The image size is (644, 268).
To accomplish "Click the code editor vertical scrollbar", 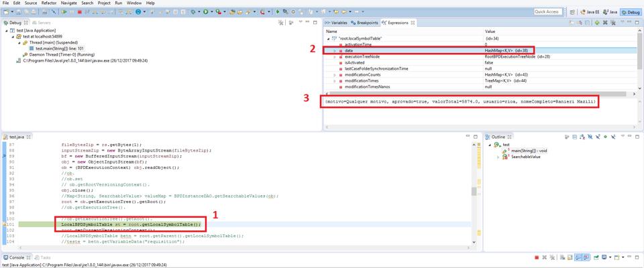I will click(x=474, y=192).
